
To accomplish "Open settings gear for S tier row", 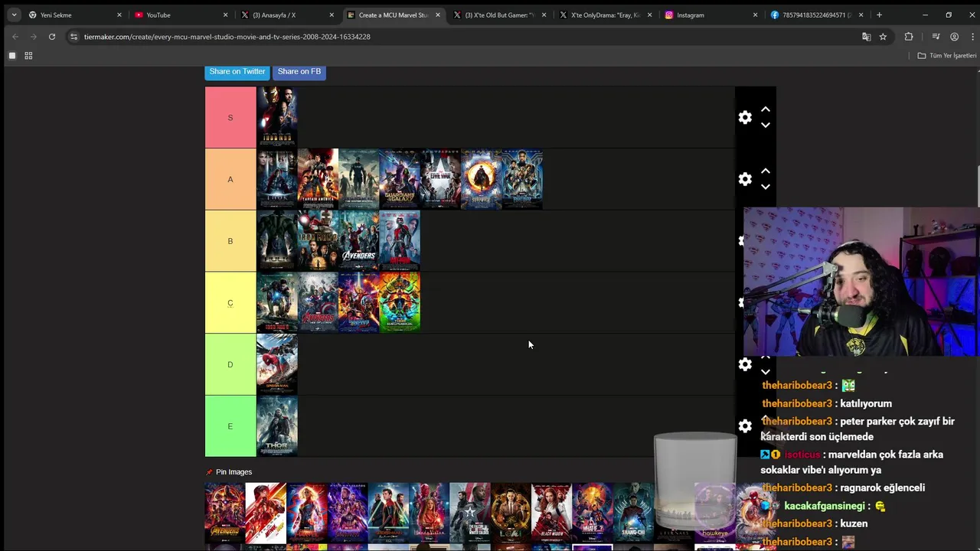I will click(x=745, y=117).
